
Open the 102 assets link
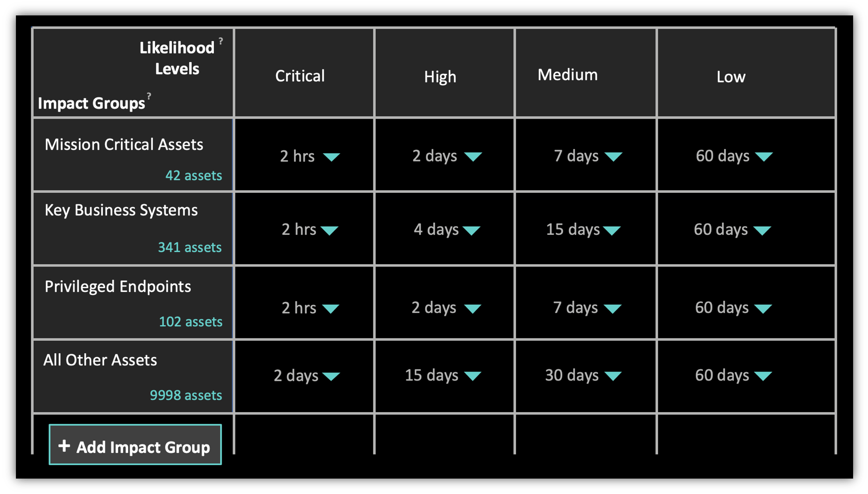pos(191,321)
